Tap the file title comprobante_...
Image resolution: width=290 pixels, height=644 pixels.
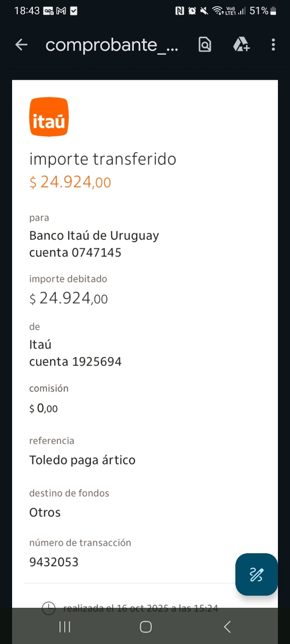pos(112,45)
